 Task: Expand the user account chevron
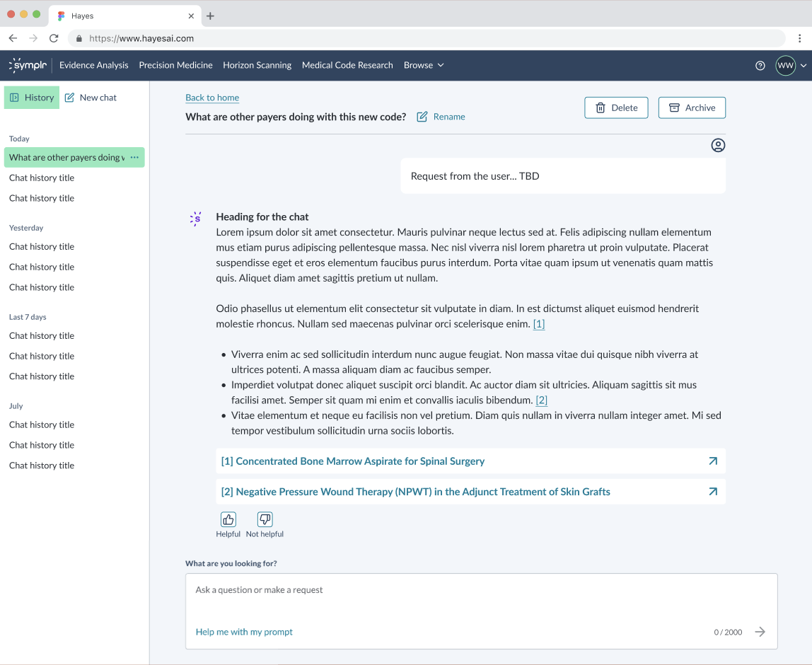pos(804,65)
